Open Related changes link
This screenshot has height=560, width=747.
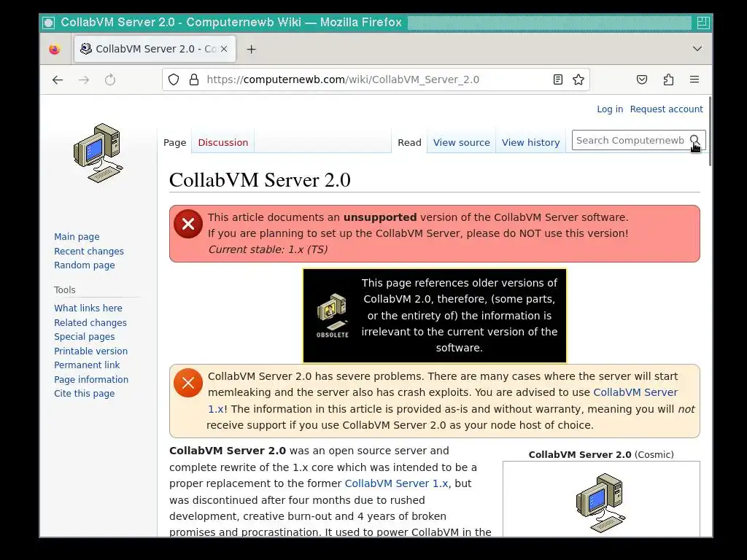tap(90, 322)
